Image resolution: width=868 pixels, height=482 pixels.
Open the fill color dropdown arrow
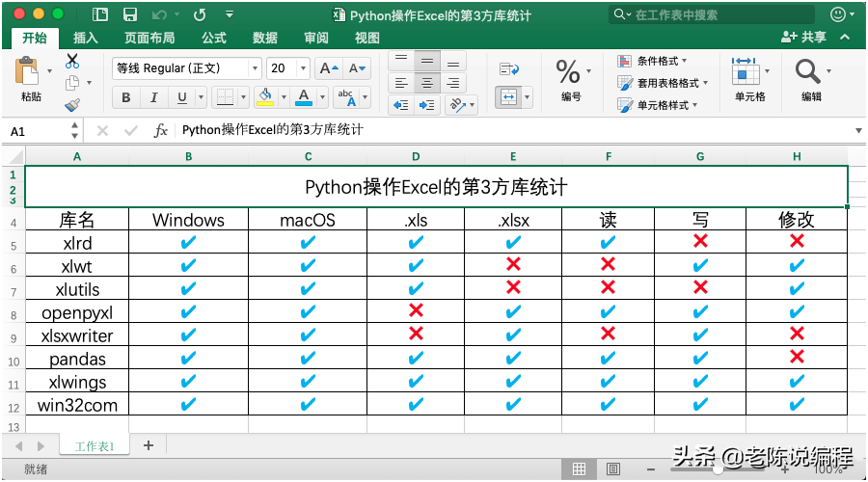point(284,98)
